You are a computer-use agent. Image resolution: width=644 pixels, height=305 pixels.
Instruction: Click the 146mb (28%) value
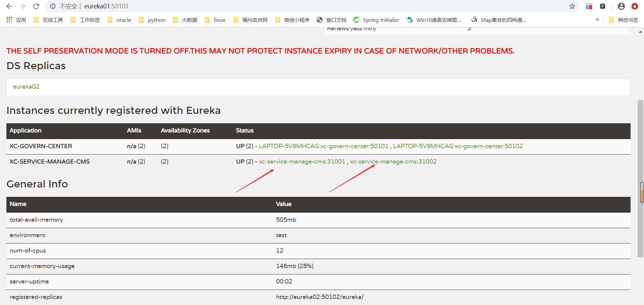click(x=295, y=266)
